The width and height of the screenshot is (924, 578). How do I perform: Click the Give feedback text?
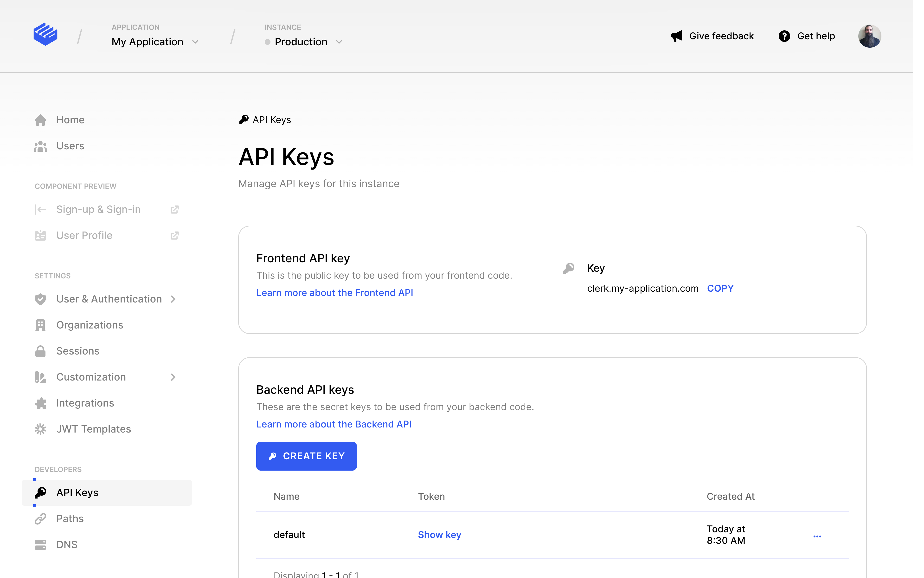tap(721, 36)
